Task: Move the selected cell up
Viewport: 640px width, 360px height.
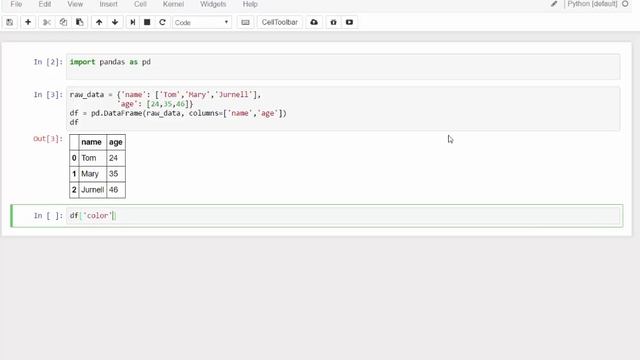Action: coord(99,22)
